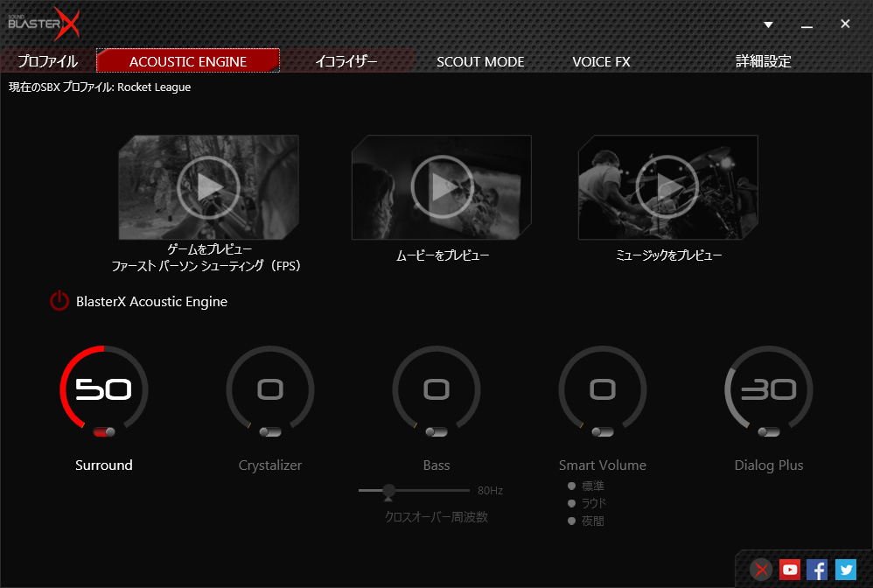Select the 夜間 Smart Volume radio option
The height and width of the screenshot is (588, 873).
(x=571, y=521)
